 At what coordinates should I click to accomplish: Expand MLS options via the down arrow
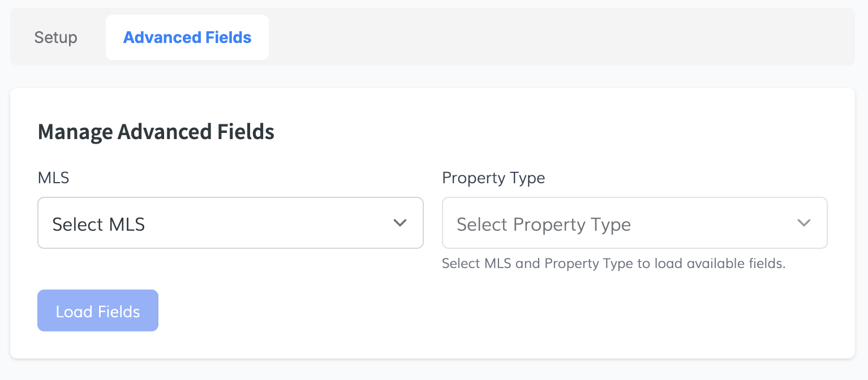[x=400, y=223]
